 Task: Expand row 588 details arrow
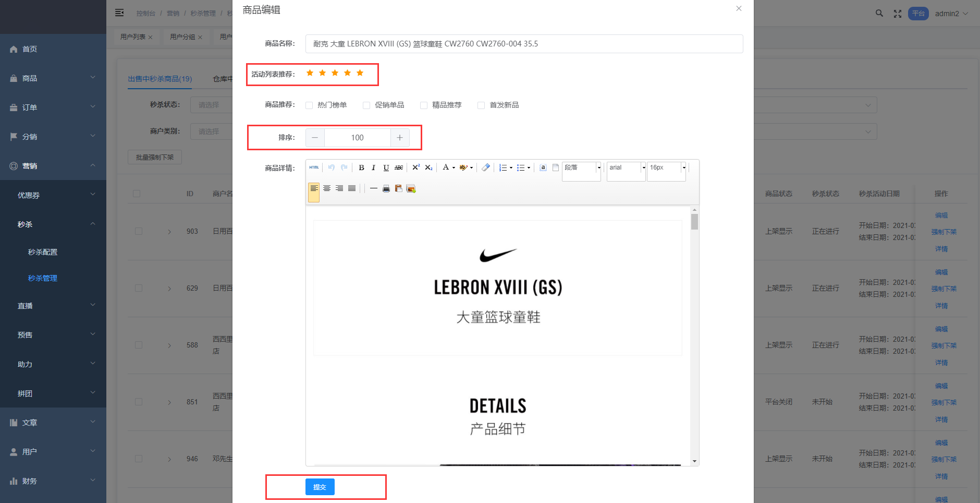169,345
